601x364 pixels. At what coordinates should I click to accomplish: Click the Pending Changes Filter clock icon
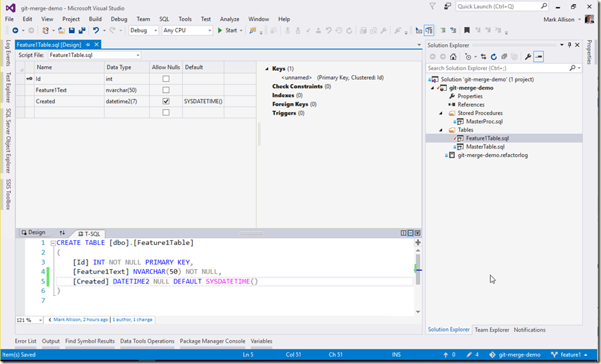[x=468, y=56]
